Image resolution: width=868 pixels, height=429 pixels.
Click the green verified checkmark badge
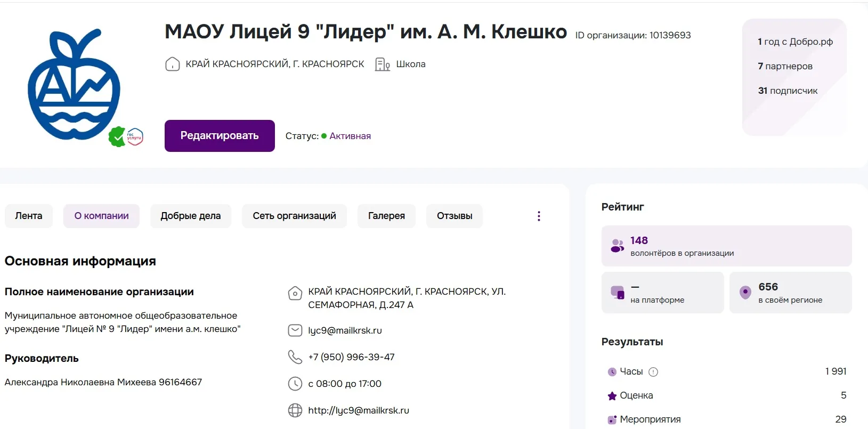[x=117, y=137]
